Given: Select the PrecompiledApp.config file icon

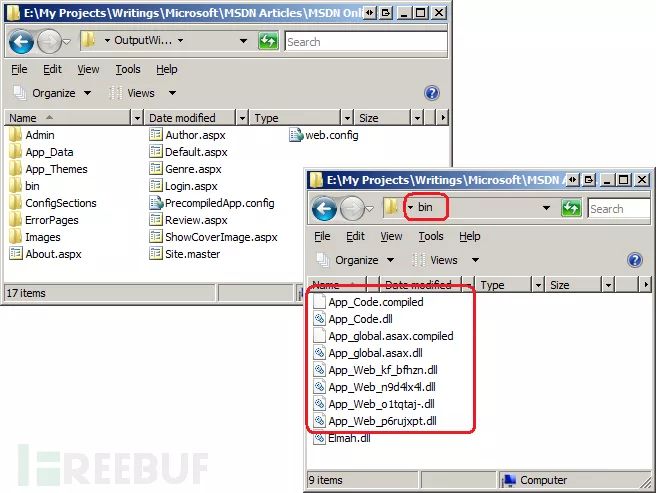Looking at the screenshot, I should (156, 203).
